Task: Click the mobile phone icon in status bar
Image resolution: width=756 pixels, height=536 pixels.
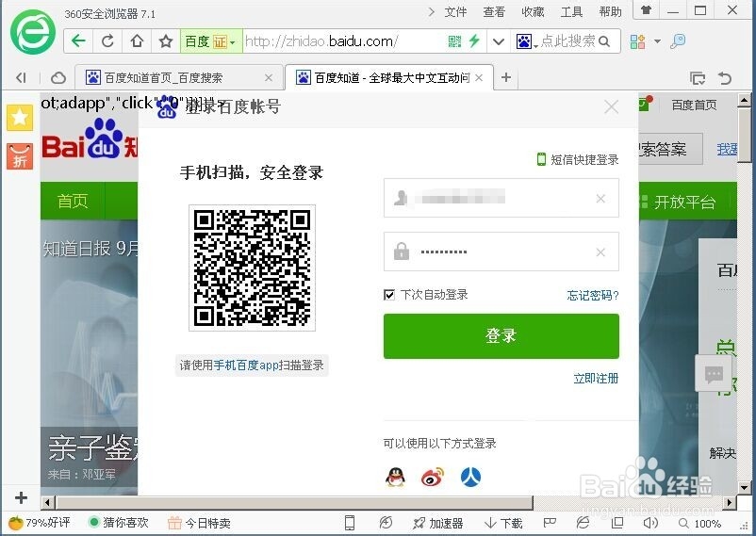Action: 350,523
